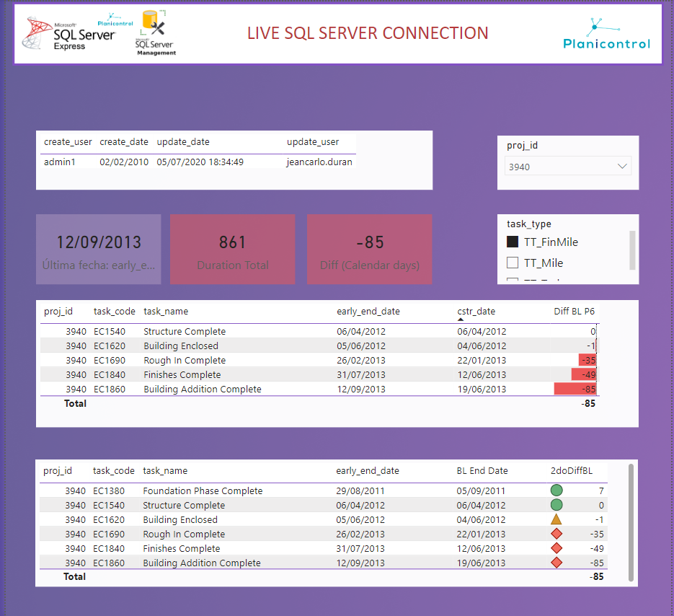The width and height of the screenshot is (674, 616).
Task: Select Foundation Phase Complete task name
Action: click(x=203, y=490)
